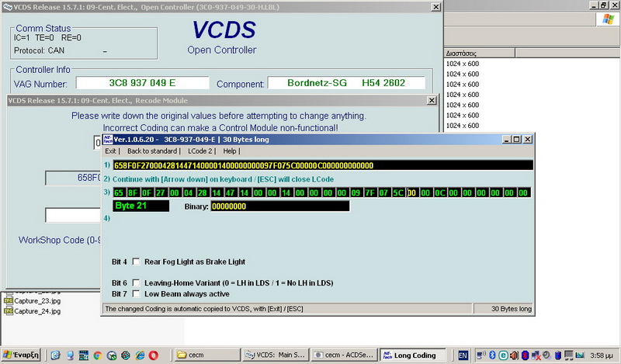Viewport: 621px width, 364px height.
Task: Open the EN language indicator
Action: point(463,355)
